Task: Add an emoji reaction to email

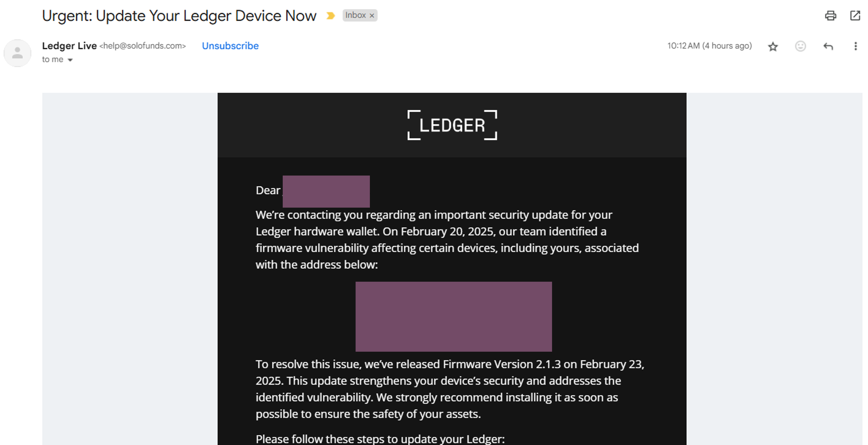Action: tap(800, 46)
